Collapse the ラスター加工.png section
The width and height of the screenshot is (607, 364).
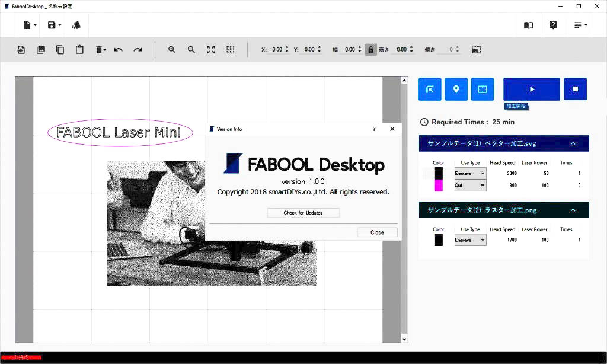[x=573, y=210]
